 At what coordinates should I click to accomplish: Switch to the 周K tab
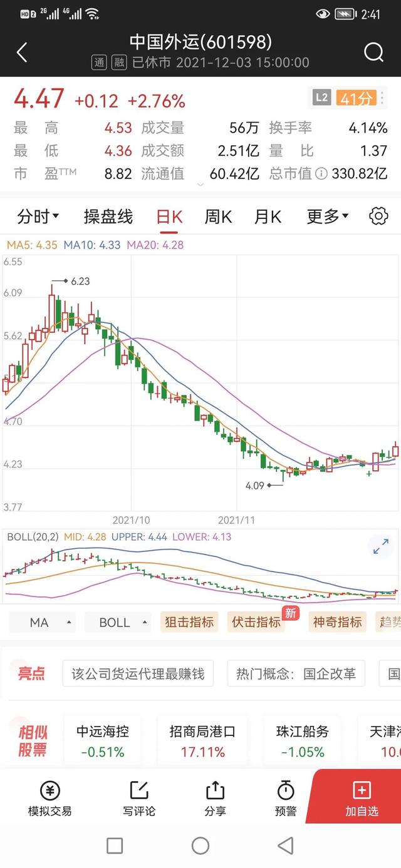219,217
